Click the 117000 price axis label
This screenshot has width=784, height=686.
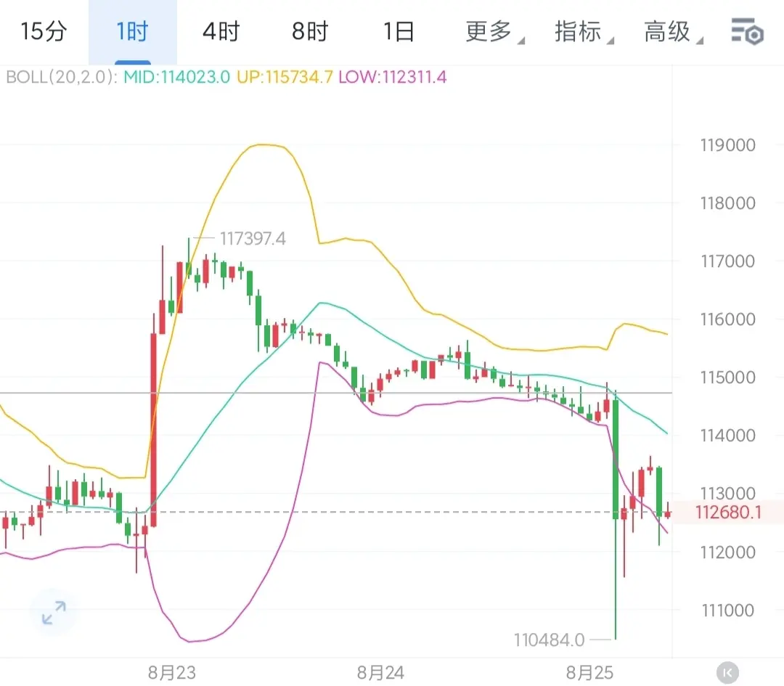[x=727, y=261]
